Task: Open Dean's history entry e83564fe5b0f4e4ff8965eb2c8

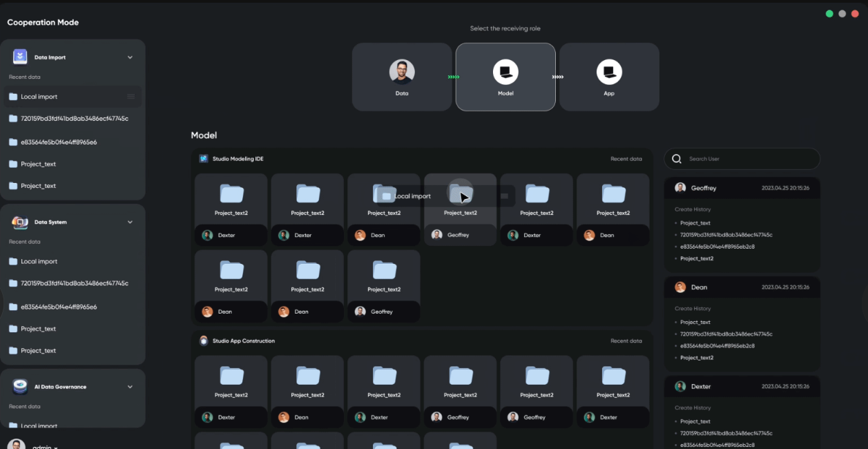Action: pyautogui.click(x=717, y=345)
